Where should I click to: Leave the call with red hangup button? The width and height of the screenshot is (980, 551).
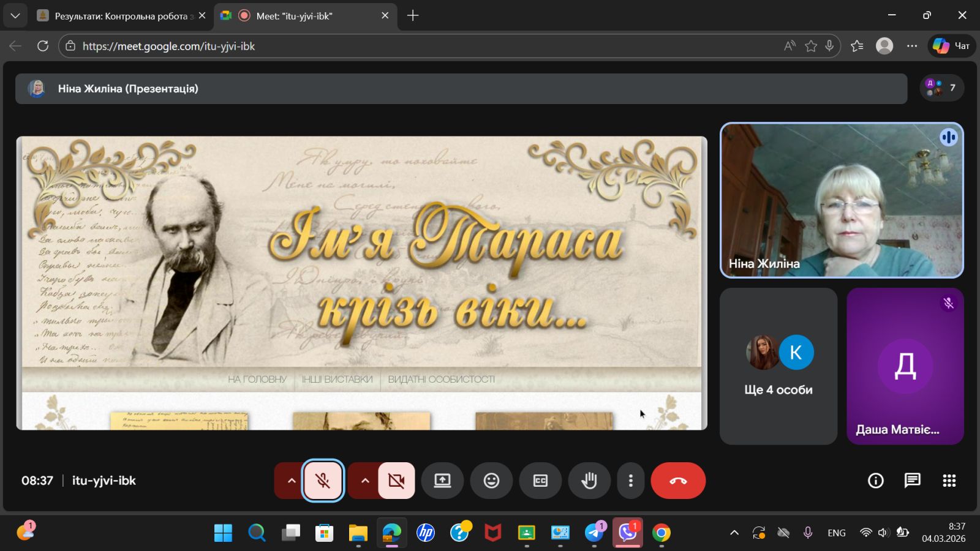point(678,481)
